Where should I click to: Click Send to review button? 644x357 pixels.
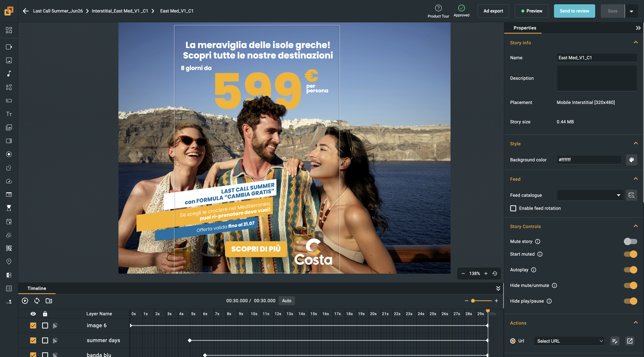click(574, 11)
